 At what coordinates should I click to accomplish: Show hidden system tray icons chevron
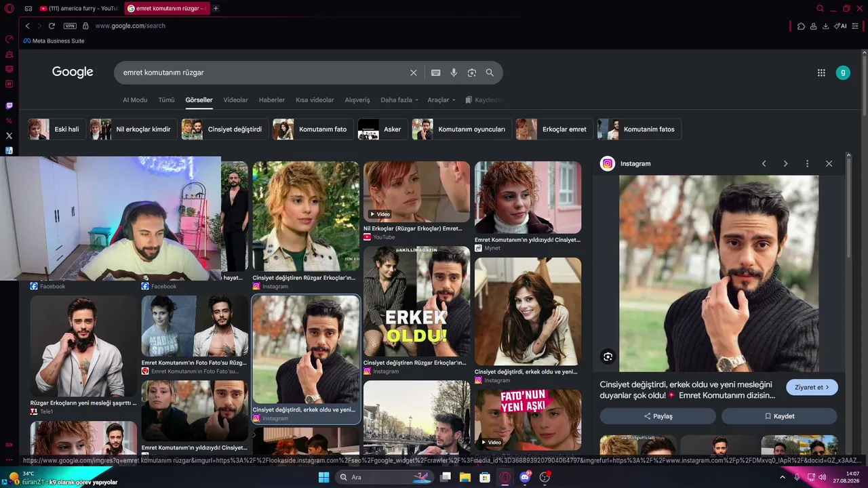782,477
